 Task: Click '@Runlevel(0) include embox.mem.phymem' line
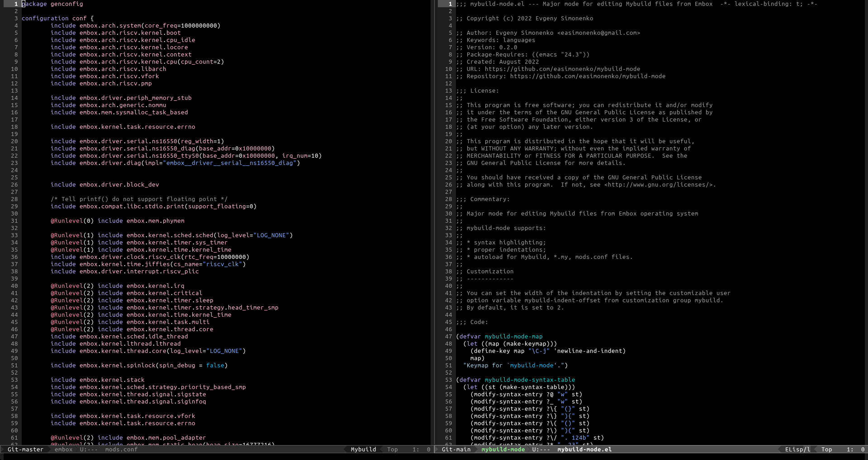pos(118,221)
